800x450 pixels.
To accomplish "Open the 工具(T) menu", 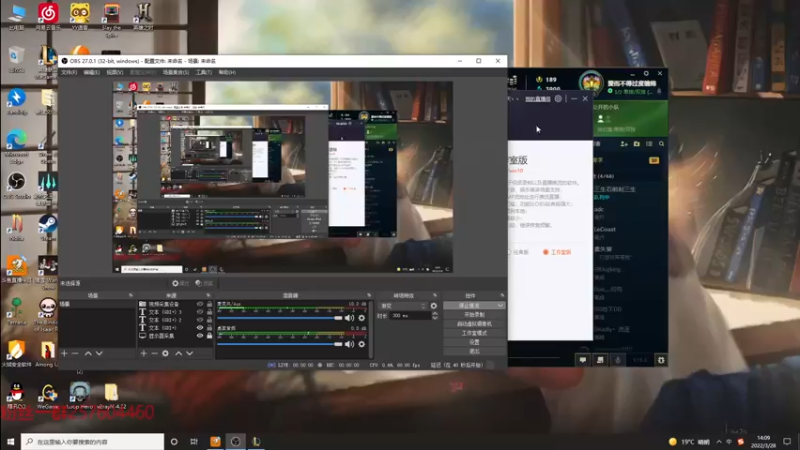I will 204,72.
